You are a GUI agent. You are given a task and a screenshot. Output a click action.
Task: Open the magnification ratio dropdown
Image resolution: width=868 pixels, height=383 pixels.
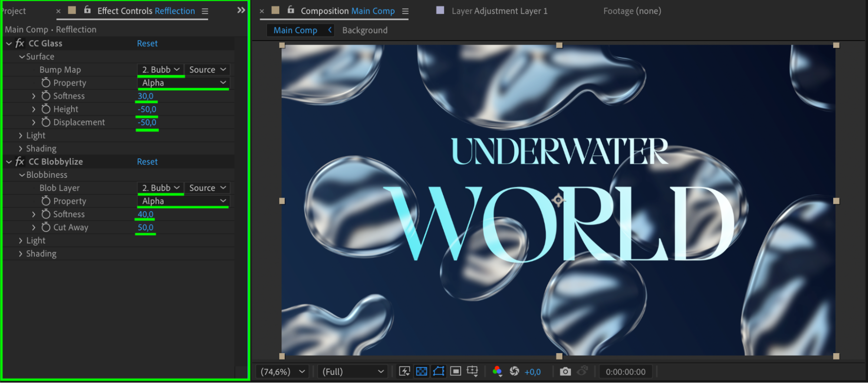[283, 372]
